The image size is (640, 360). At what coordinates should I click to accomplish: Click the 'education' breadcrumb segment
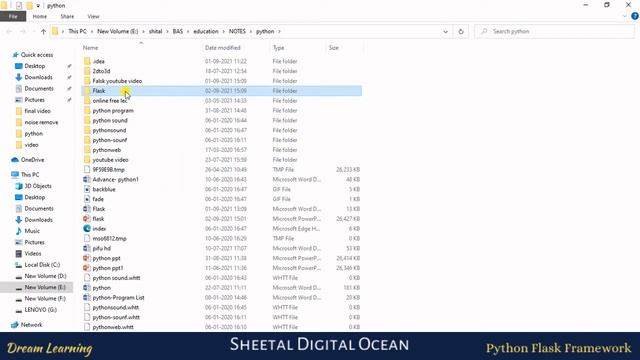tap(205, 31)
